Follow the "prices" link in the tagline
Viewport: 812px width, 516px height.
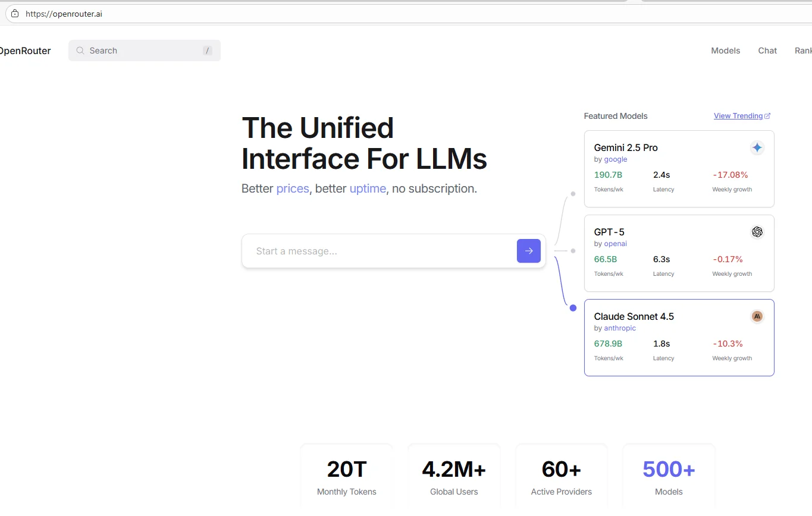[x=293, y=189]
